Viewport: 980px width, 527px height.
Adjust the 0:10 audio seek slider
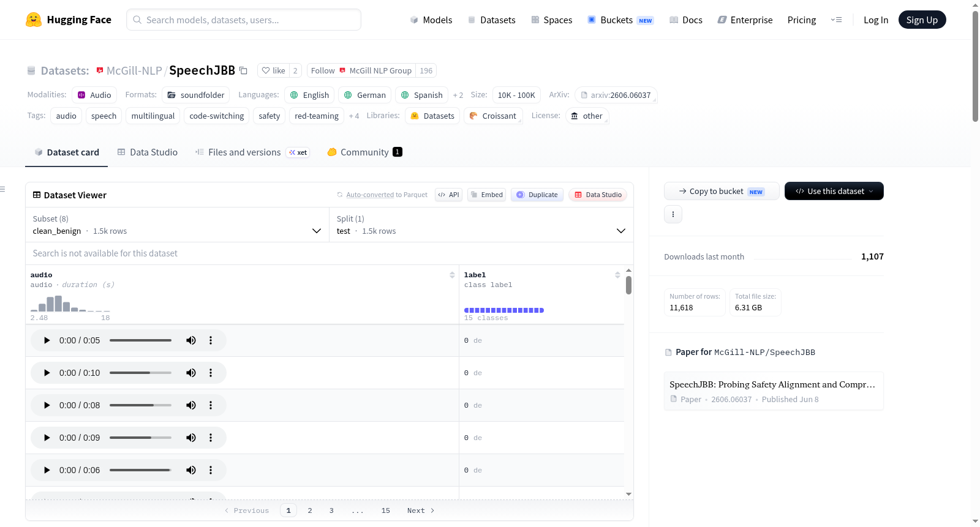pos(140,373)
